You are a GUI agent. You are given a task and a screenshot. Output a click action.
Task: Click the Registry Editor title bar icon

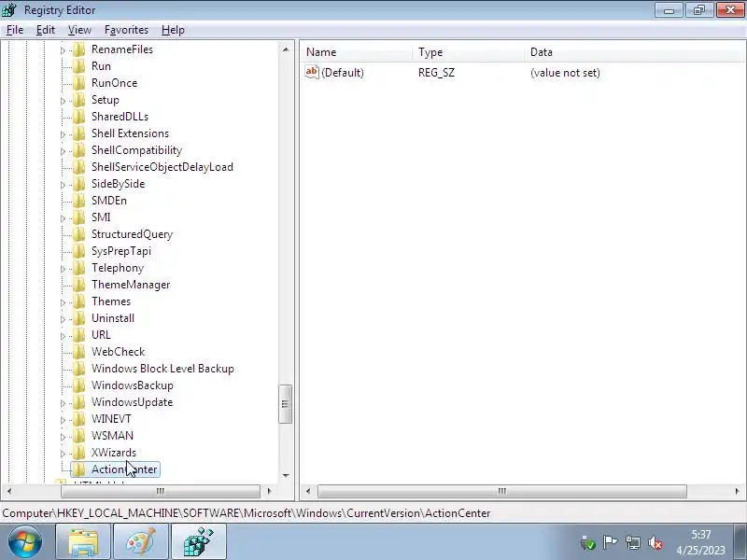coord(9,9)
